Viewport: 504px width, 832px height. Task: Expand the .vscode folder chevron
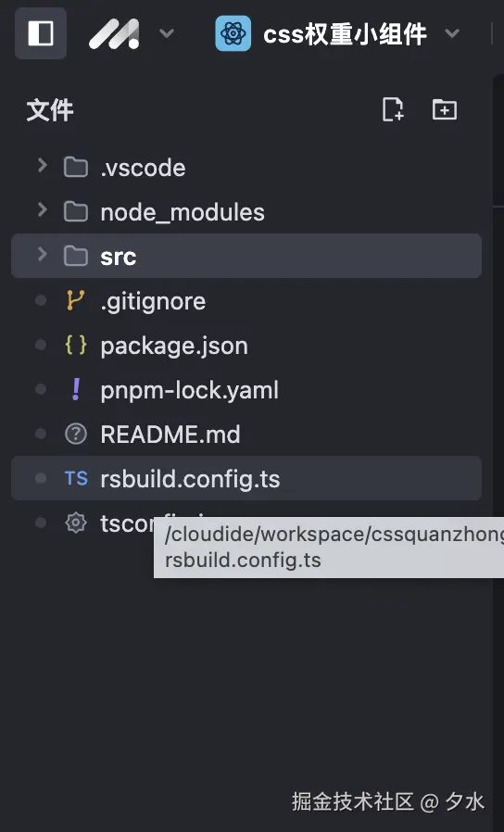click(x=42, y=166)
